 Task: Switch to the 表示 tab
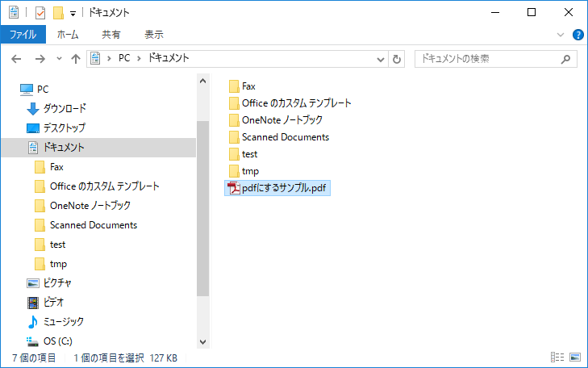tap(154, 35)
